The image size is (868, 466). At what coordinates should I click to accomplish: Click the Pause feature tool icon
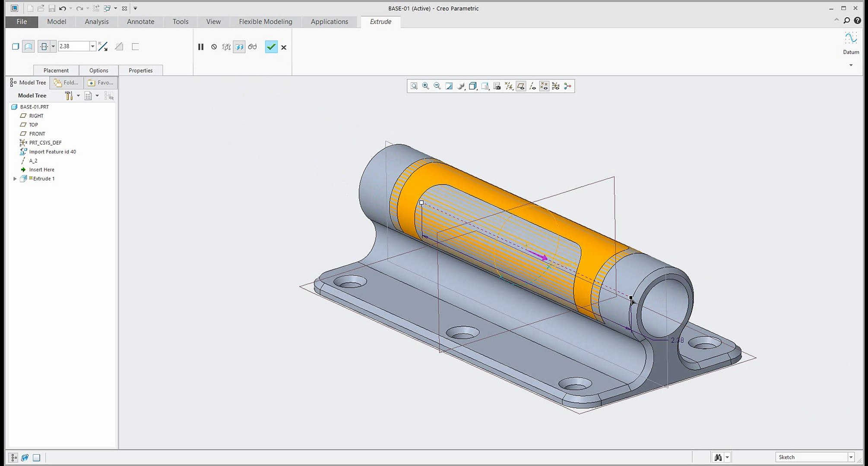click(201, 47)
